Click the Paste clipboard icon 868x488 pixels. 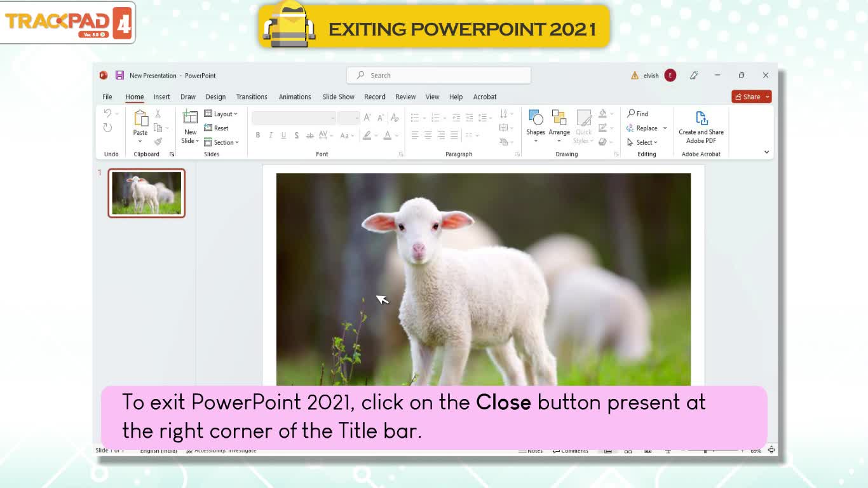(x=140, y=118)
